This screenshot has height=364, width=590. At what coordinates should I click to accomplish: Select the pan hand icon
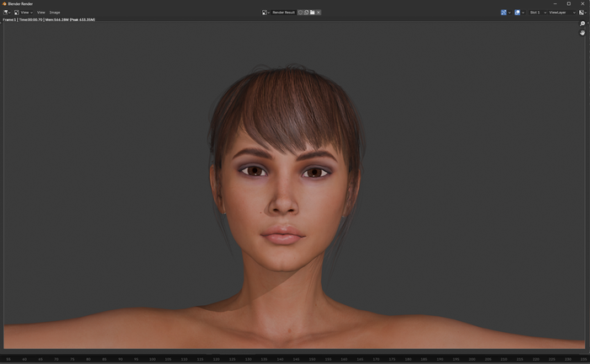pos(582,33)
